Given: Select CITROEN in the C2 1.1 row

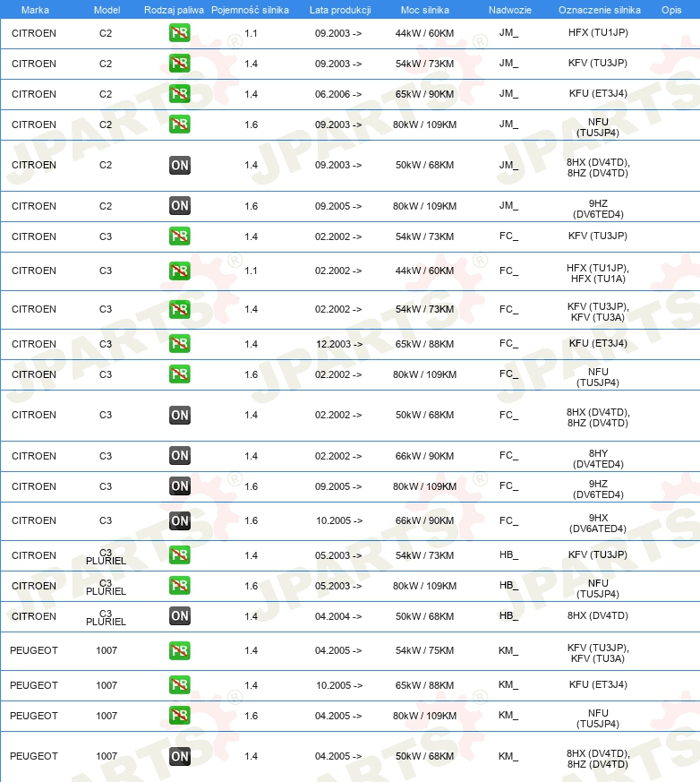Looking at the screenshot, I should 34,33.
